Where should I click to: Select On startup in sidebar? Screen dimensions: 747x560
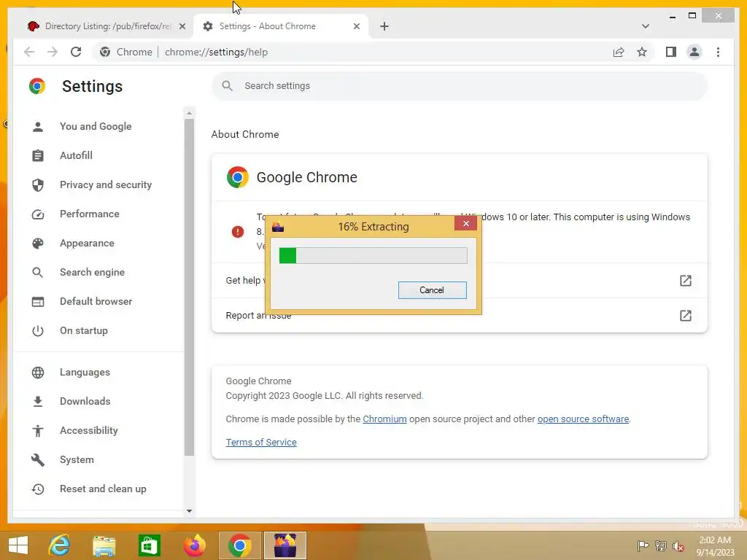coord(83,330)
